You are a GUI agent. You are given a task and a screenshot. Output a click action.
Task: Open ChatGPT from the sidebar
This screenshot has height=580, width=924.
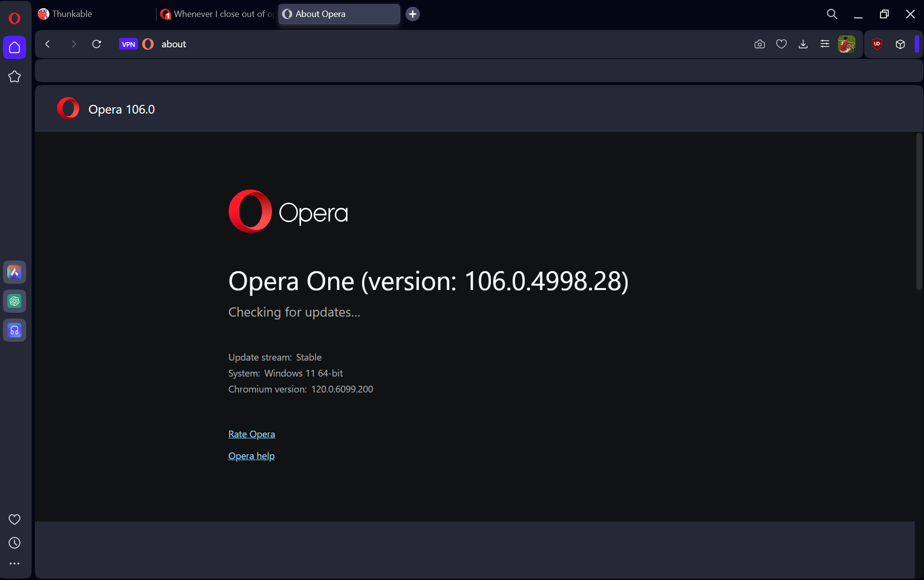point(14,302)
